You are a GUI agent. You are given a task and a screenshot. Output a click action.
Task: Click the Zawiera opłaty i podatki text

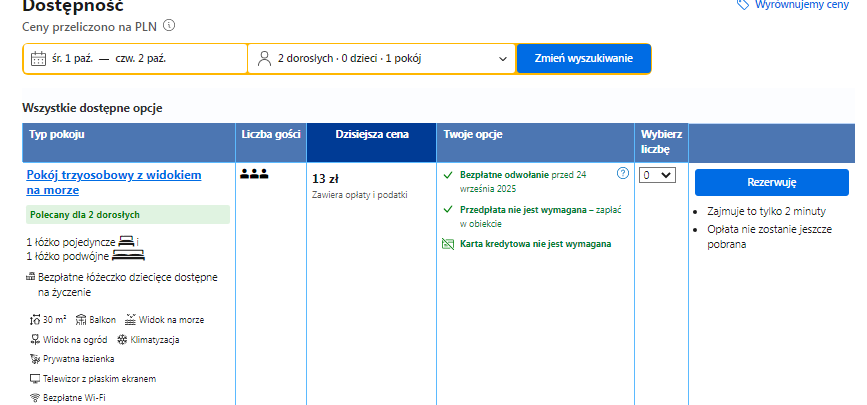tap(360, 195)
